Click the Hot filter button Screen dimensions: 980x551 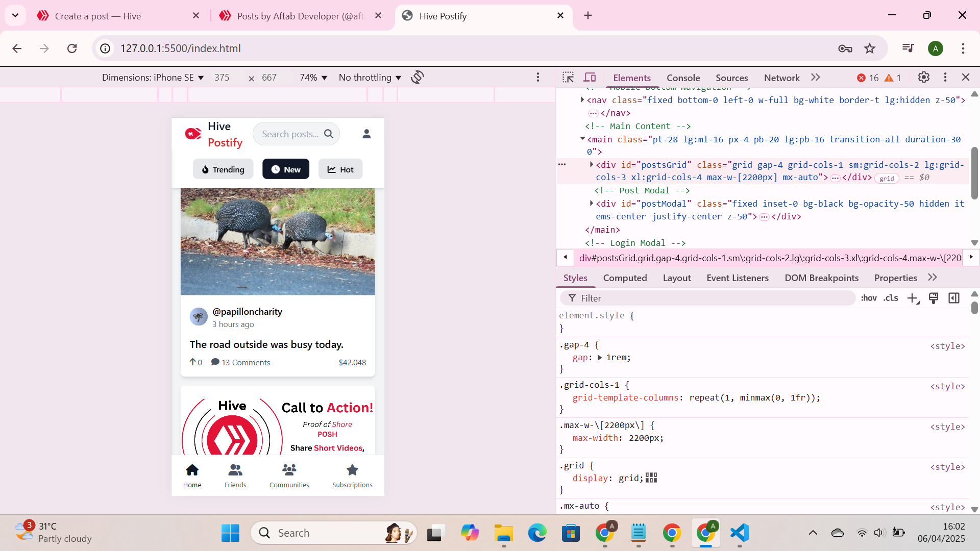340,169
